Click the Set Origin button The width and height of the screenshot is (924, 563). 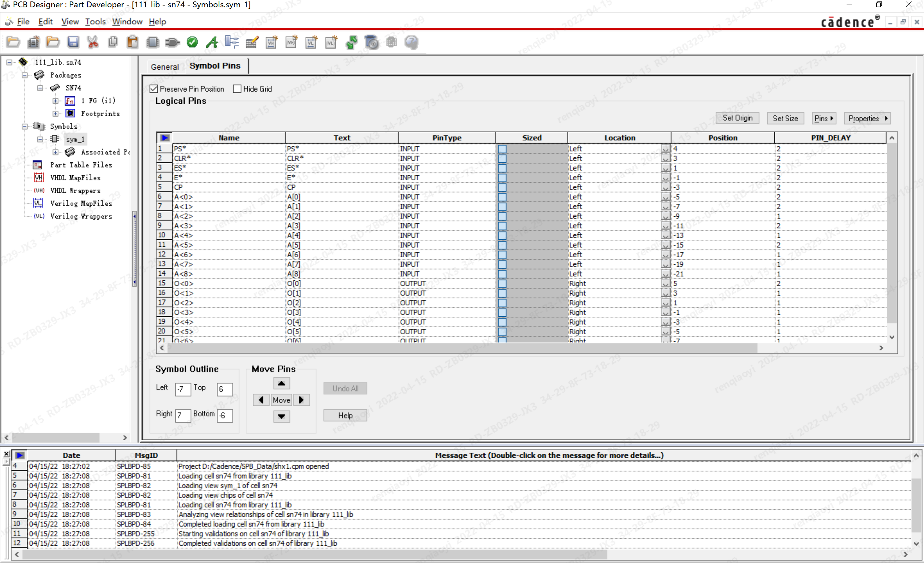coord(737,118)
